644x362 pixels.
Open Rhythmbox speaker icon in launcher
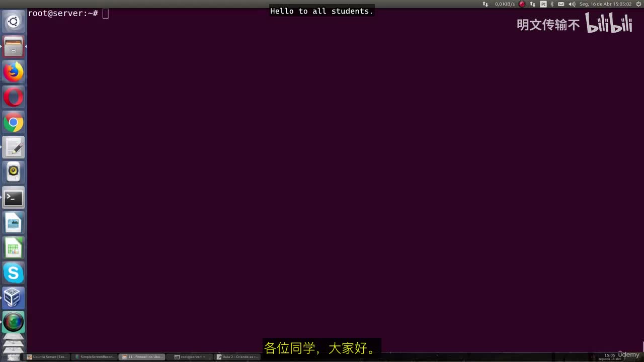point(14,172)
